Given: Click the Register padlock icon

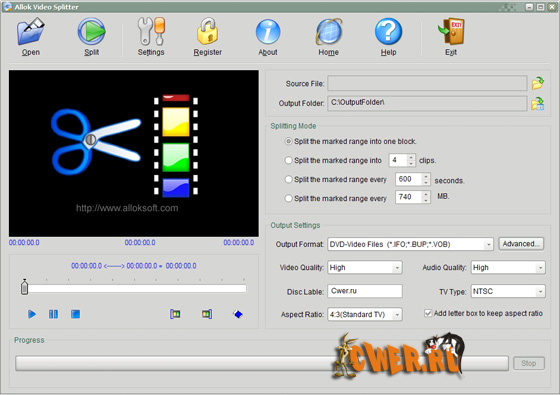Looking at the screenshot, I should click(x=208, y=32).
